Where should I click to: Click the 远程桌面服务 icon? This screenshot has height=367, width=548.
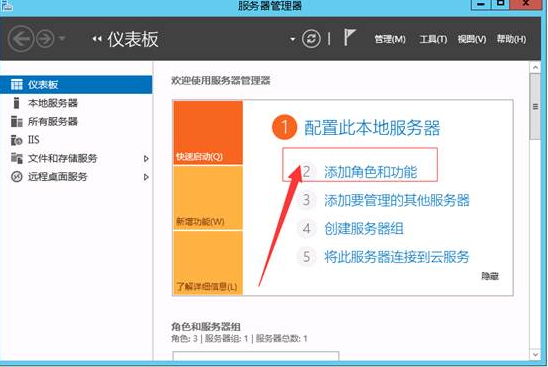pyautogui.click(x=16, y=177)
